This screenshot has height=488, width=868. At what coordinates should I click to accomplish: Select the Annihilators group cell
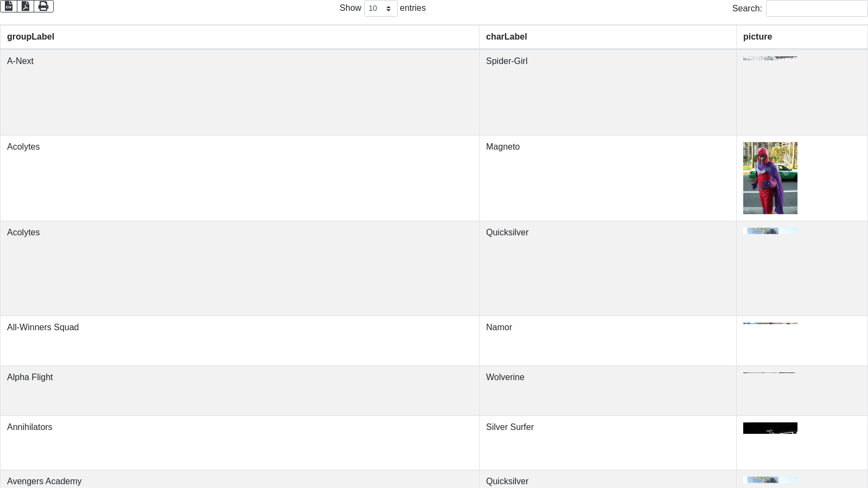(x=240, y=442)
